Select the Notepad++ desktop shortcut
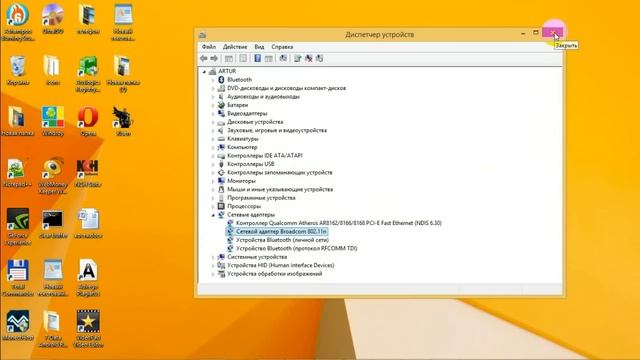640x360 pixels. pos(17,173)
